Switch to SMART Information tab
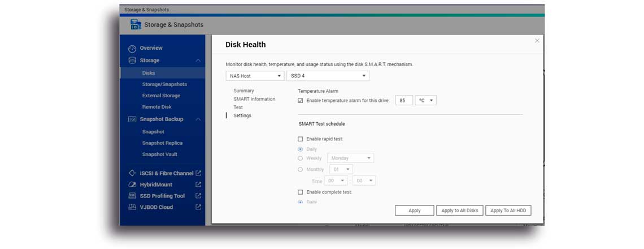 pyautogui.click(x=254, y=99)
